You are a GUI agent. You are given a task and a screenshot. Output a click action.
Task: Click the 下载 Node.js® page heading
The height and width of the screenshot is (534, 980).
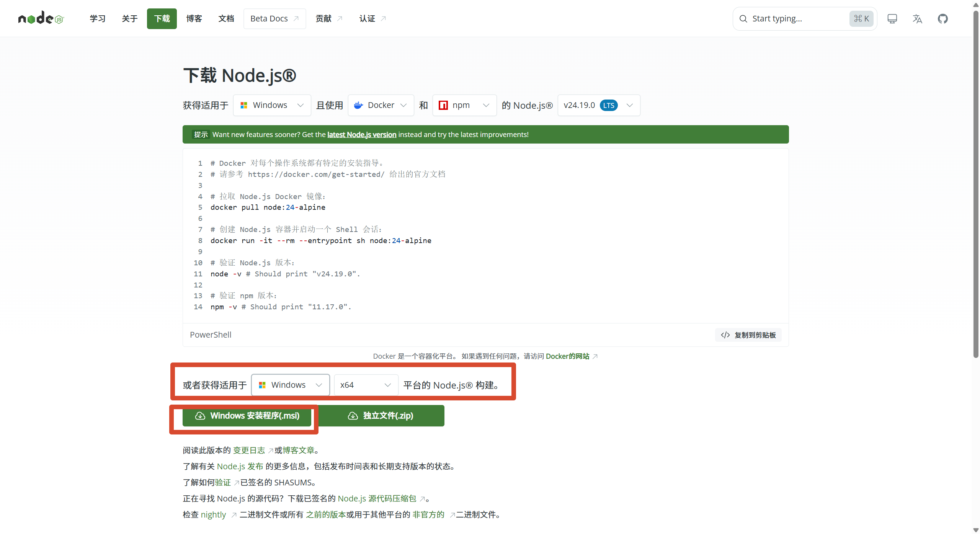(x=240, y=75)
